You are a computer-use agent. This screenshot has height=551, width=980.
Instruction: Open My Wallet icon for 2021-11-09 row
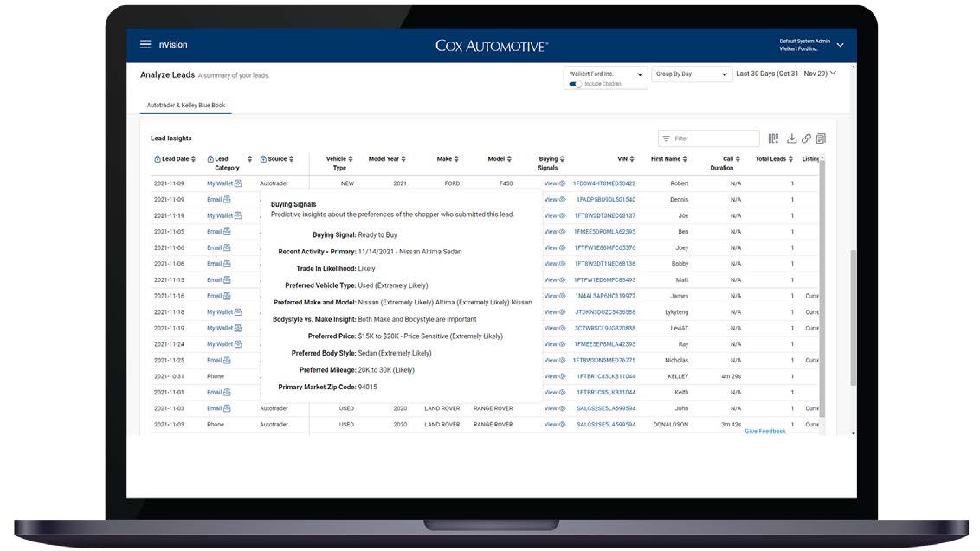[238, 183]
